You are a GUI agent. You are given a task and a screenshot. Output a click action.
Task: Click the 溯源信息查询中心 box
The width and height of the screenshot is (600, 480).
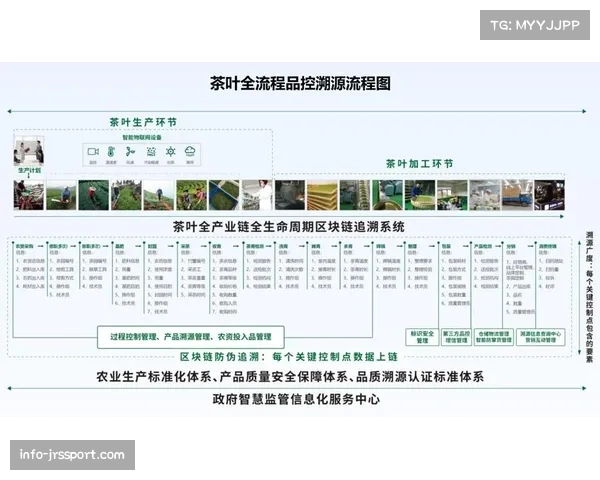click(x=540, y=337)
